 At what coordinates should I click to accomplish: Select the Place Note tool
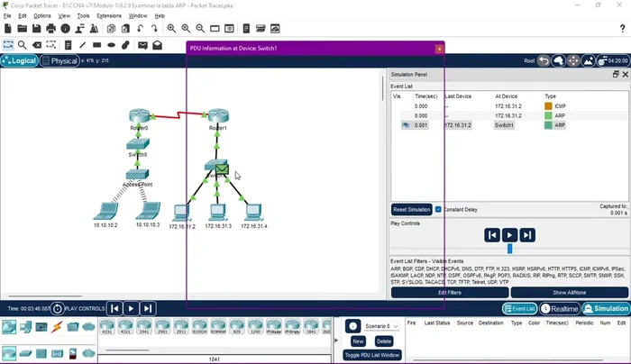[67, 45]
